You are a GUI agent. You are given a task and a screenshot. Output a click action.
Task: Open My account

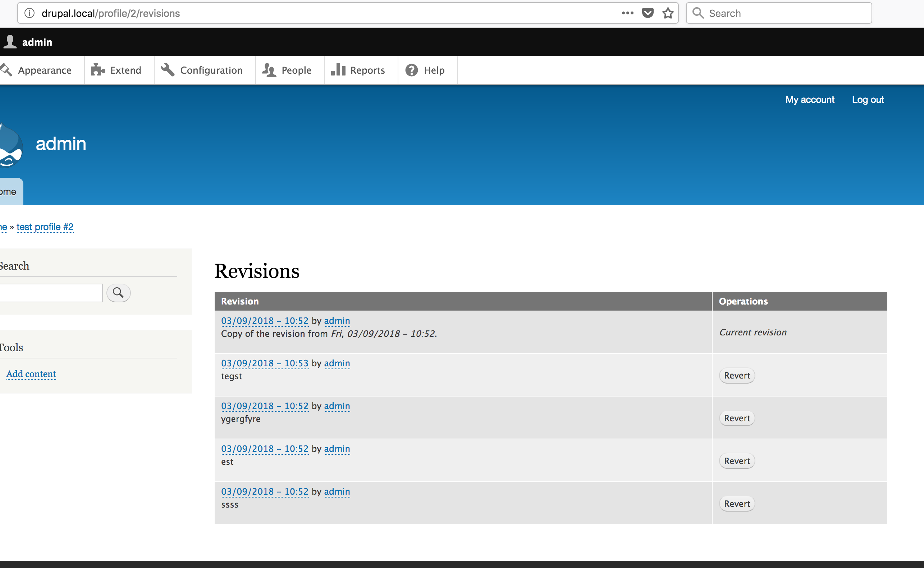(810, 100)
